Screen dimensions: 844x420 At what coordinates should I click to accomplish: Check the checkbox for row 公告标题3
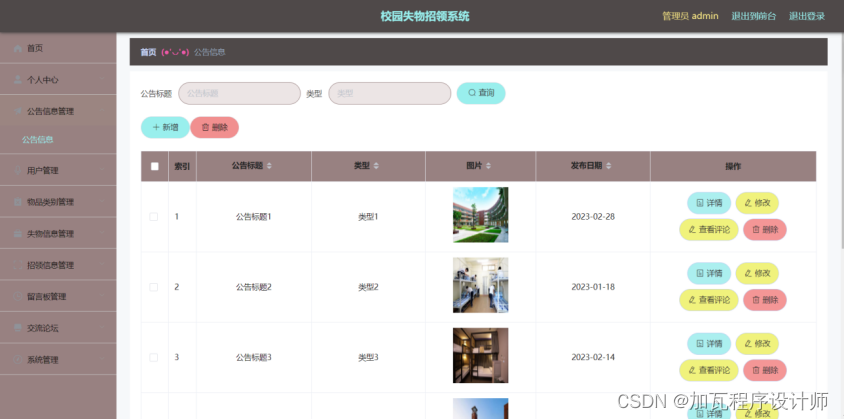coord(153,357)
